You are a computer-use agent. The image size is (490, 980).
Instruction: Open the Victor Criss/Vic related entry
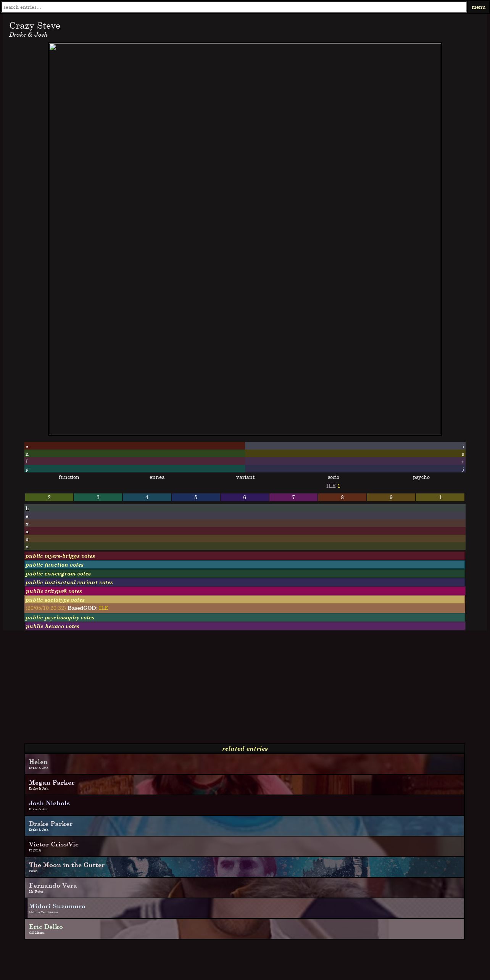(245, 846)
